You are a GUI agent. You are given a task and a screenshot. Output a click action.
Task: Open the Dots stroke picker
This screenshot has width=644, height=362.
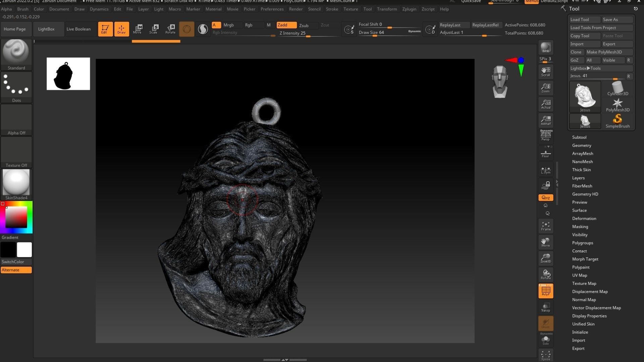pyautogui.click(x=16, y=87)
